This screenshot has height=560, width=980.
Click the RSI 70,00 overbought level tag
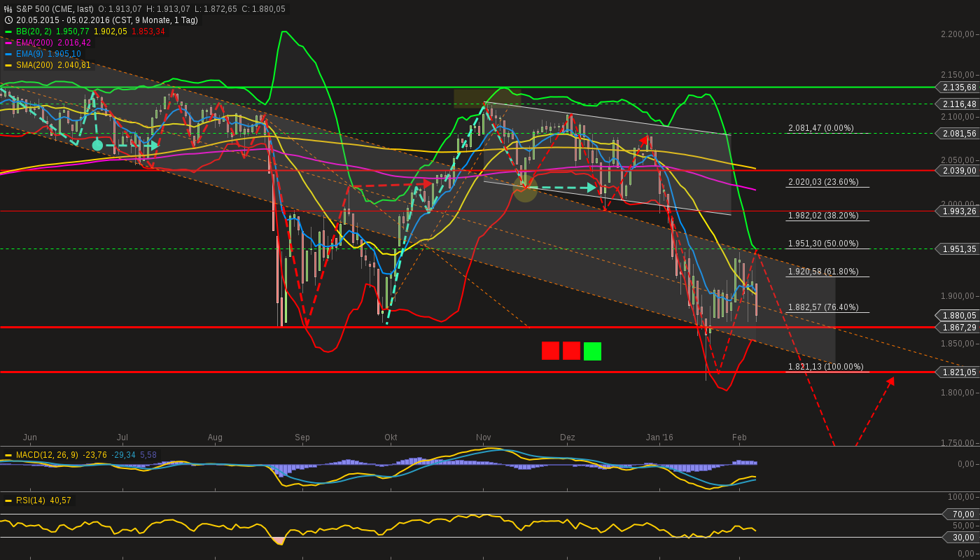point(962,514)
